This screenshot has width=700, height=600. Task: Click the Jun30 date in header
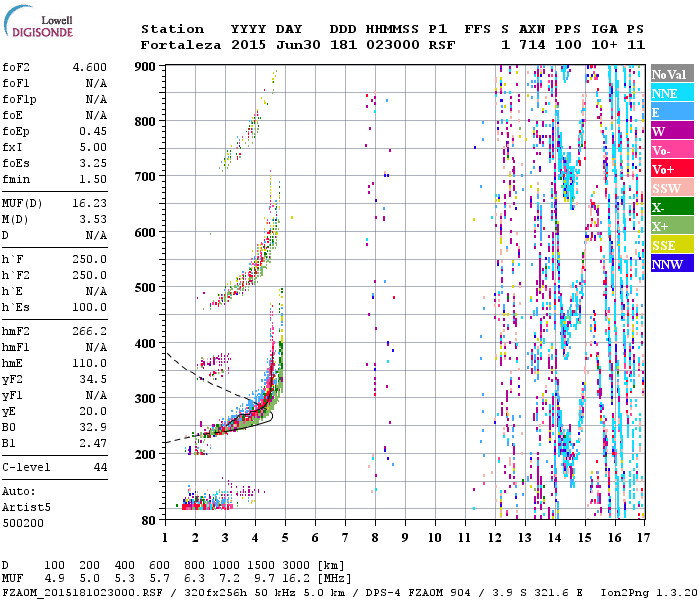(x=298, y=45)
